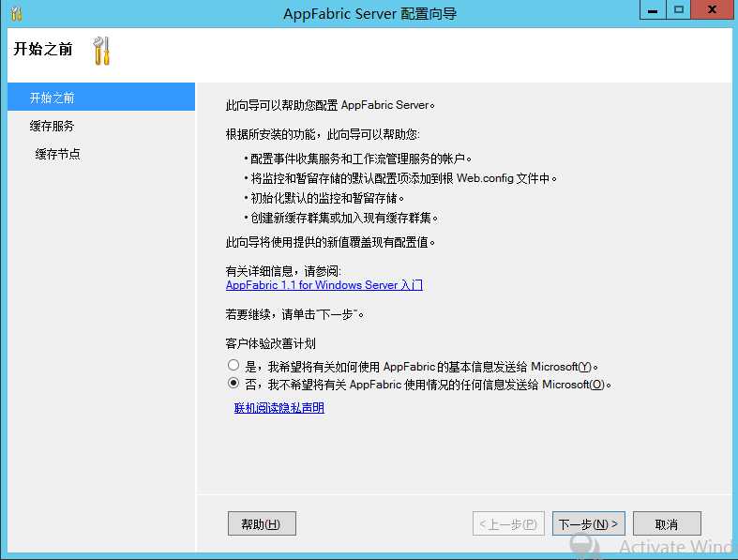Proceed with 下一步(N) button

pyautogui.click(x=588, y=523)
